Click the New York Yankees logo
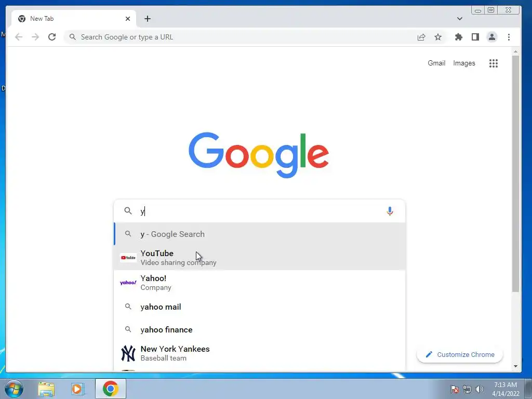The width and height of the screenshot is (532, 399). [x=128, y=353]
